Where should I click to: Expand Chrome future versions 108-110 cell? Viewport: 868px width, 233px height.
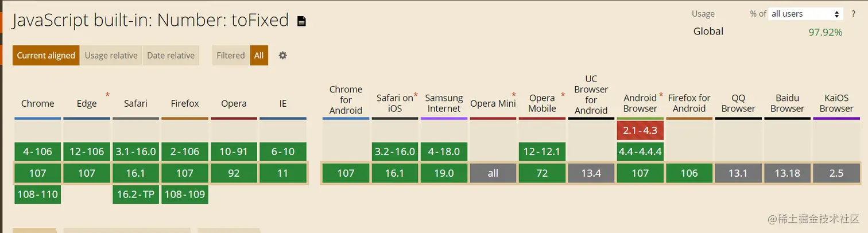[x=38, y=195]
